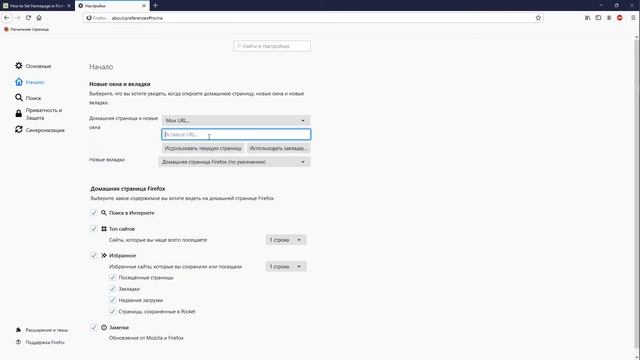Viewport: 640px width, 360px height.
Task: Close the How to Set Homepage tab
Action: [x=69, y=6]
